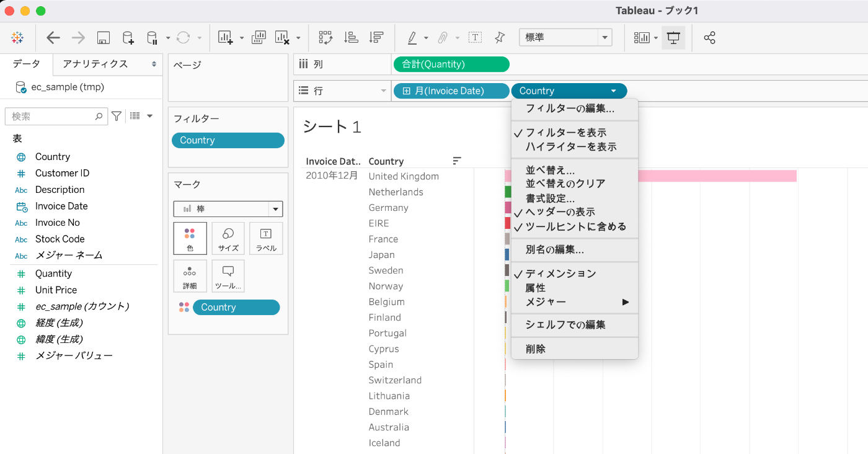Screen dimensions: 868x454
Task: Choose 'フィルターの編集...' from the context menu
Action: [575, 109]
